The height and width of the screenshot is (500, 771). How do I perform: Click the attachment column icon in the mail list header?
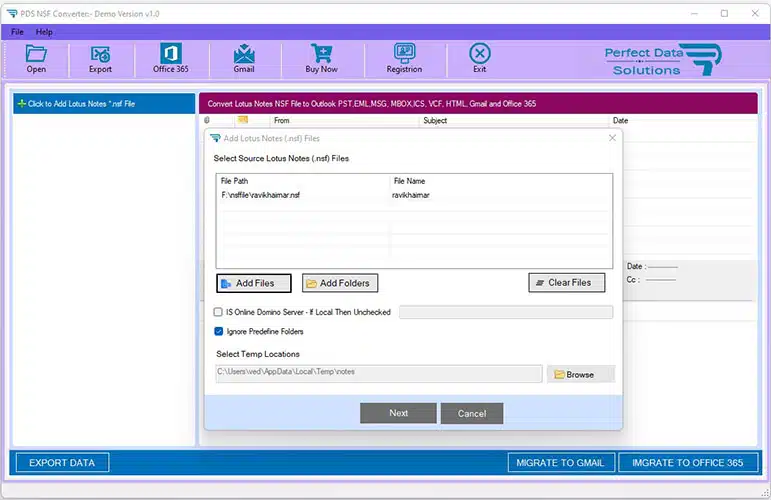click(x=207, y=120)
